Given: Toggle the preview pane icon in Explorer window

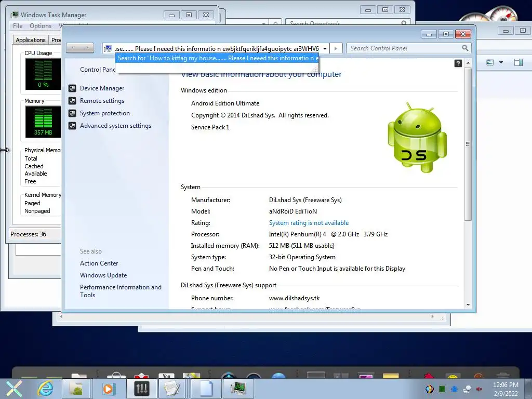Looking at the screenshot, I should tap(518, 62).
